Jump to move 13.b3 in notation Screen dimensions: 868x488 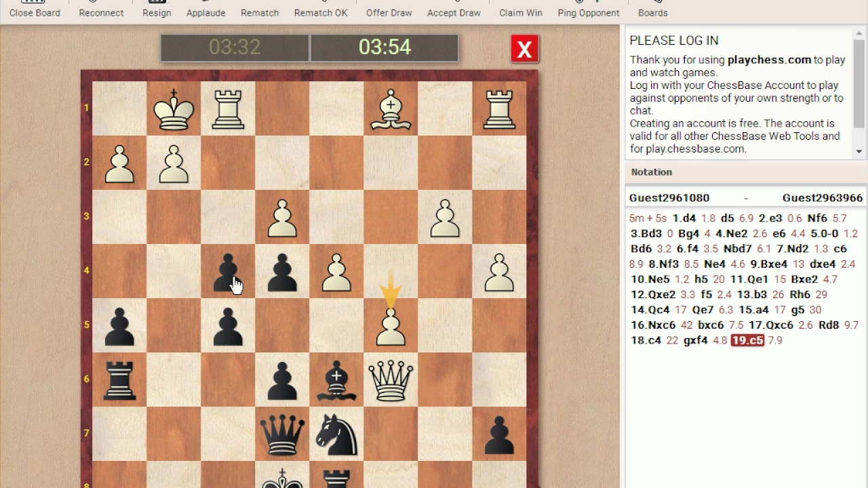pos(753,294)
